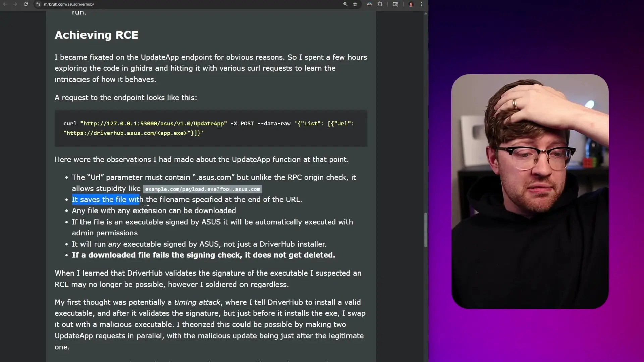The height and width of the screenshot is (362, 644).
Task: Click the 'Achieving RCE' heading
Action: [96, 35]
